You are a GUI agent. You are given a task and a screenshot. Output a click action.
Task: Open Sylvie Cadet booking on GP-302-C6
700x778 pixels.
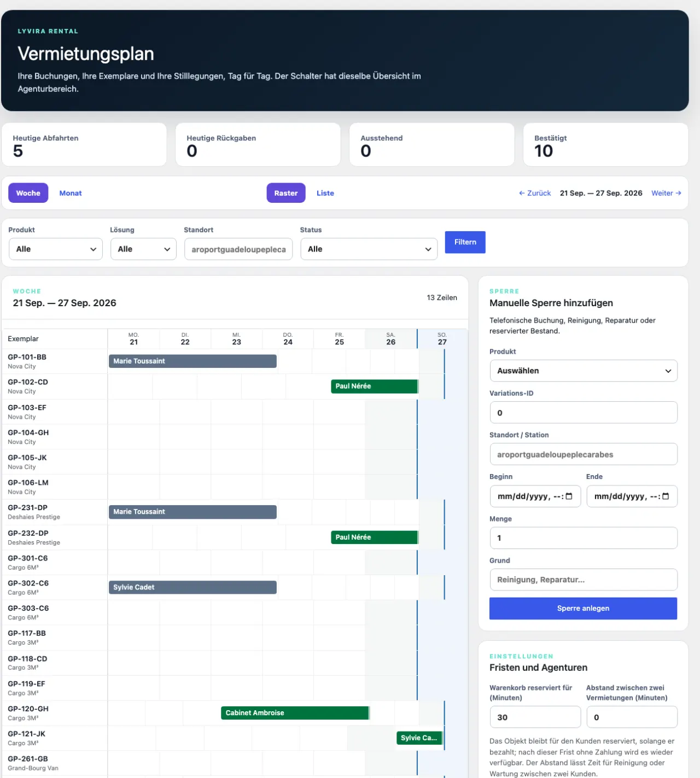tap(192, 587)
